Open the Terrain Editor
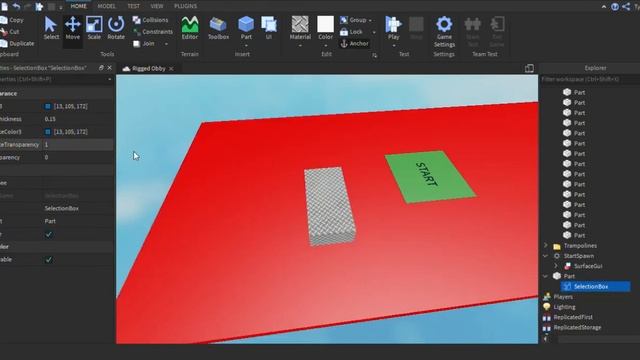Viewport: 640px width, 360px height. [190, 28]
